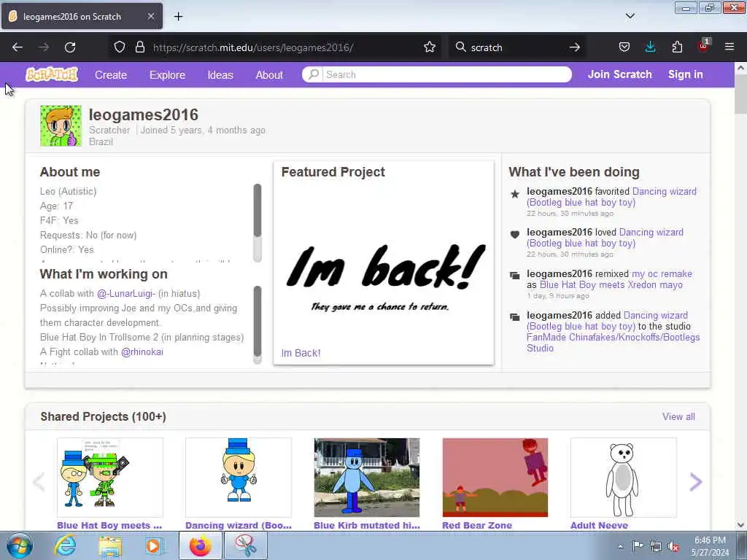Open Pocket save icon in toolbar
Image resolution: width=747 pixels, height=560 pixels.
coord(624,47)
